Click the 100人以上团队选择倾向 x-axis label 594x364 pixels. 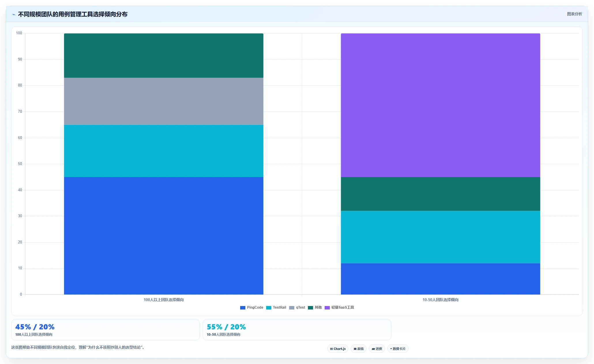tap(163, 300)
